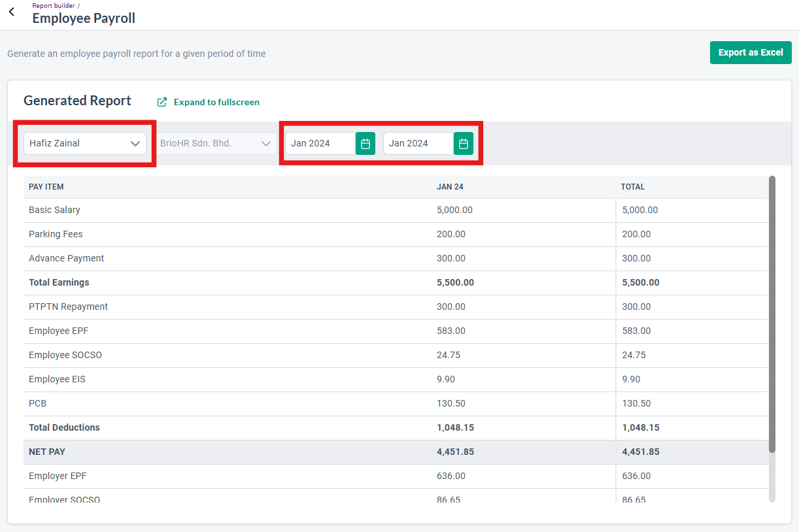Open the calendar icon on the end date picker
This screenshot has height=532, width=799.
[x=464, y=143]
